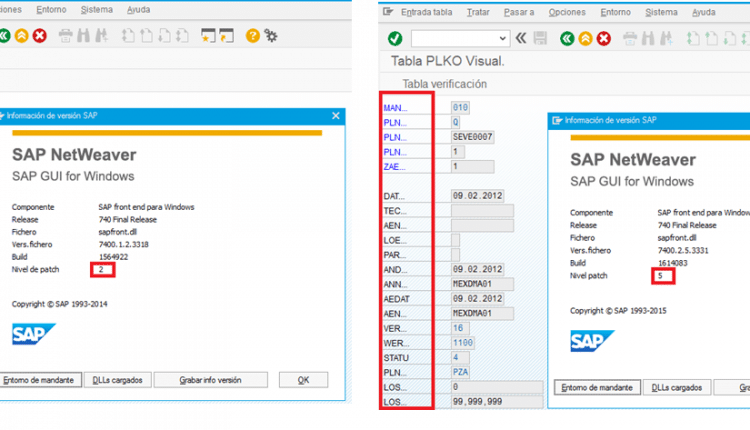Viewport: 750px width, 430px height.
Task: Click the First Page icon in PLKO window
Action: (693, 38)
